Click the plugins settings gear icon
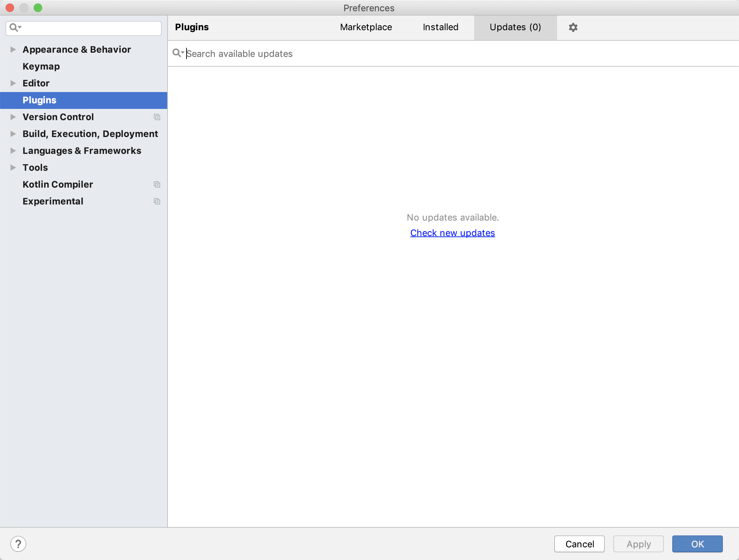Image resolution: width=739 pixels, height=560 pixels. (573, 27)
